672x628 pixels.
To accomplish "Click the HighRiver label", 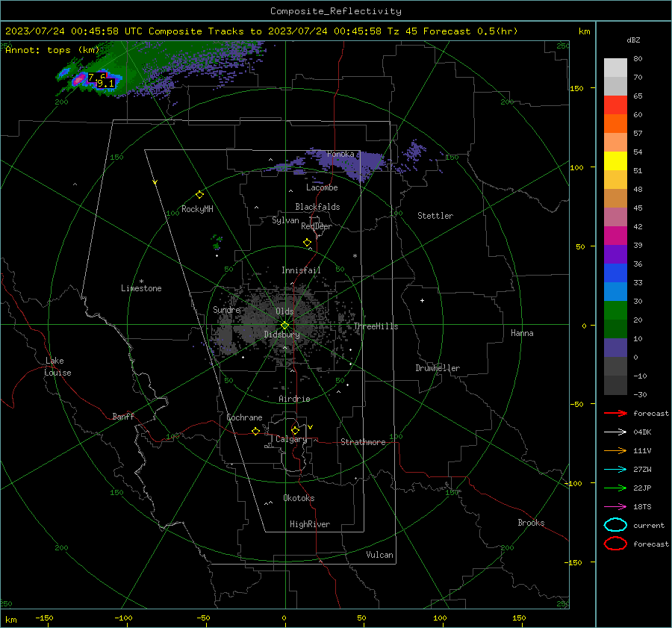I will click(310, 524).
